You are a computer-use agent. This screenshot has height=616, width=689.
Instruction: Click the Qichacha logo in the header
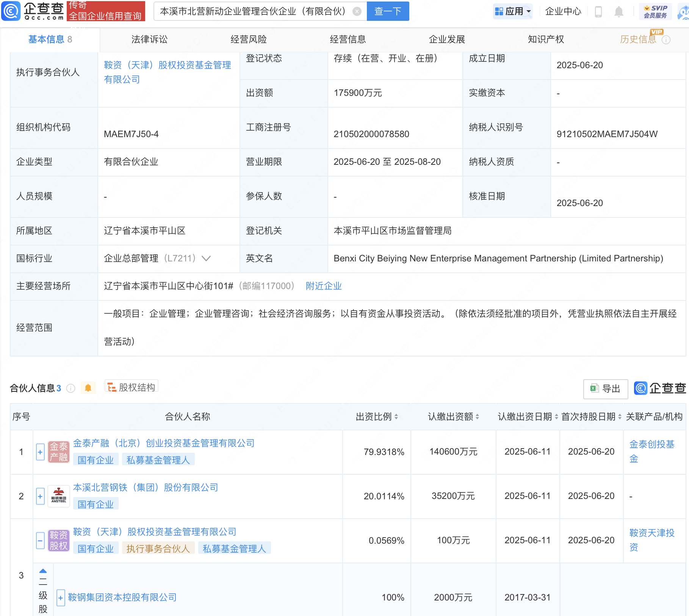coord(33,11)
